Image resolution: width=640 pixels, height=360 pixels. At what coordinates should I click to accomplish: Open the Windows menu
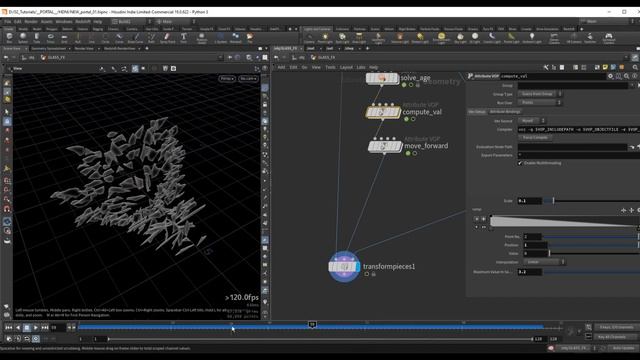(64, 22)
